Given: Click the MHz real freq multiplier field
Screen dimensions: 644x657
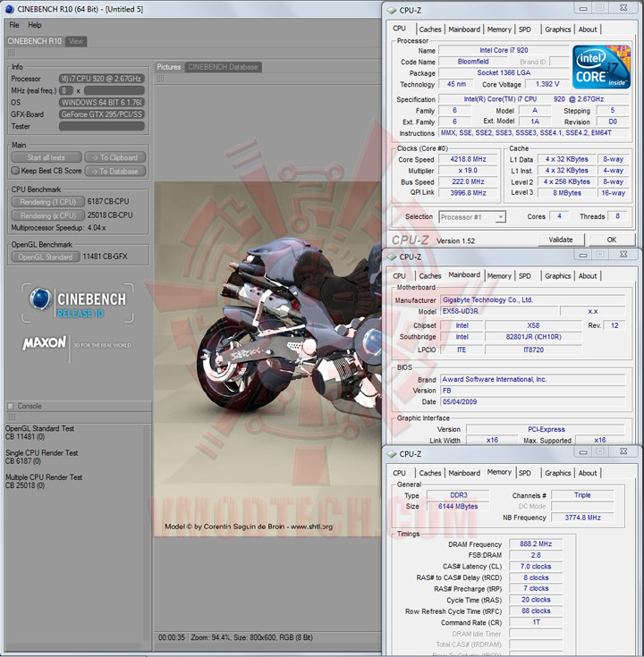Looking at the screenshot, I should (x=66, y=90).
